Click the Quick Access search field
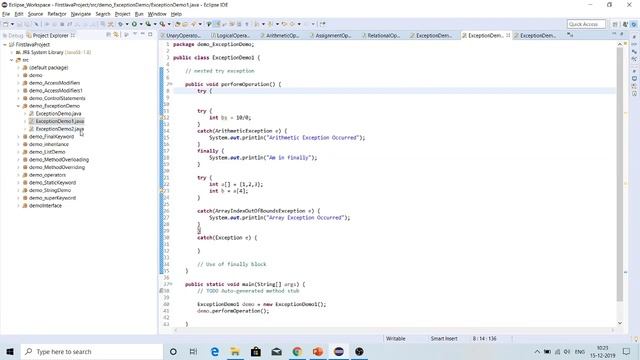640x360 pixels. point(586,24)
